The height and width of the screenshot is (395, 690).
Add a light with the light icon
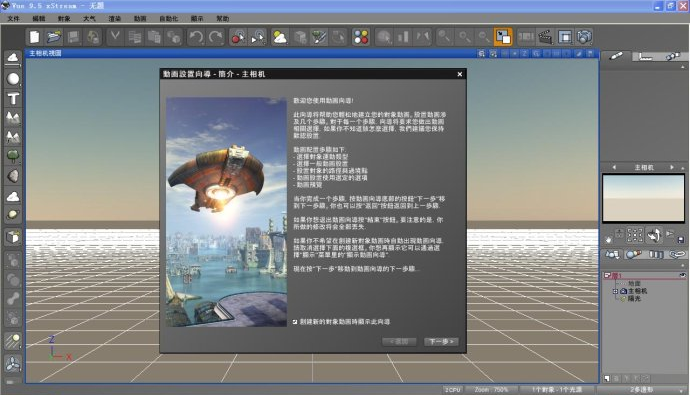tap(13, 341)
